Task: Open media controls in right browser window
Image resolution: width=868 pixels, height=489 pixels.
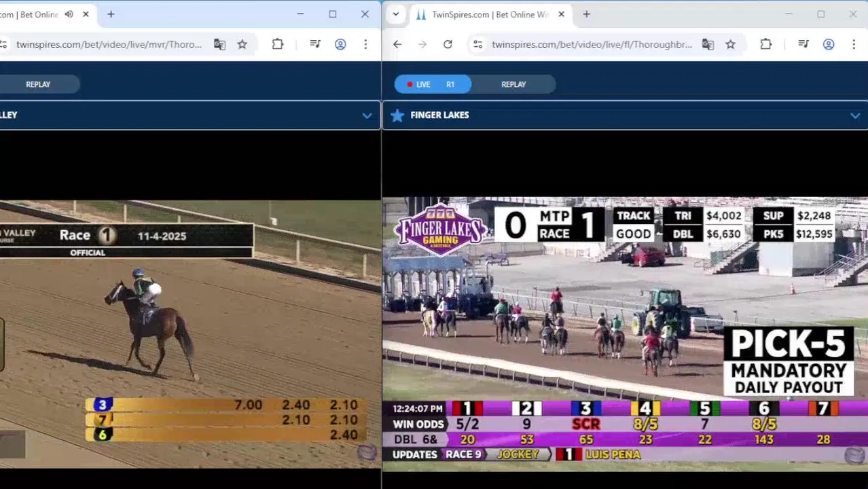Action: pyautogui.click(x=803, y=44)
